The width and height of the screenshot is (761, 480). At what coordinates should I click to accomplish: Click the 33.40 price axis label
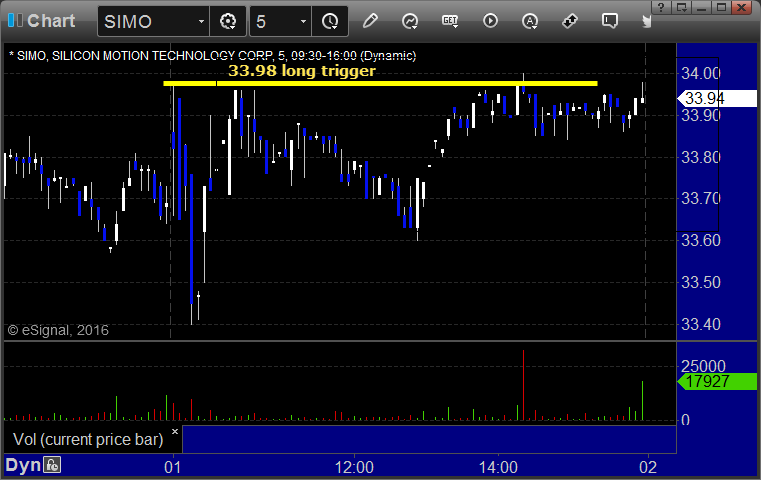(700, 324)
